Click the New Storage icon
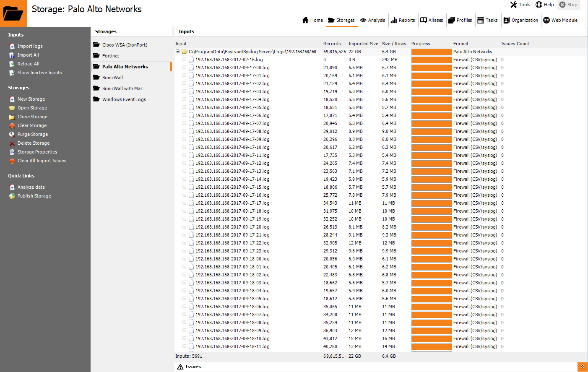This screenshot has height=372, width=588. [x=12, y=99]
